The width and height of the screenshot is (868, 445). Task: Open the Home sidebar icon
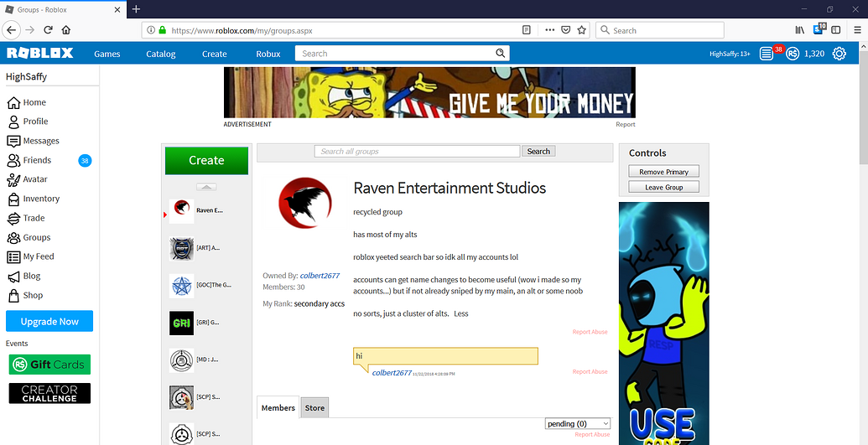click(14, 102)
